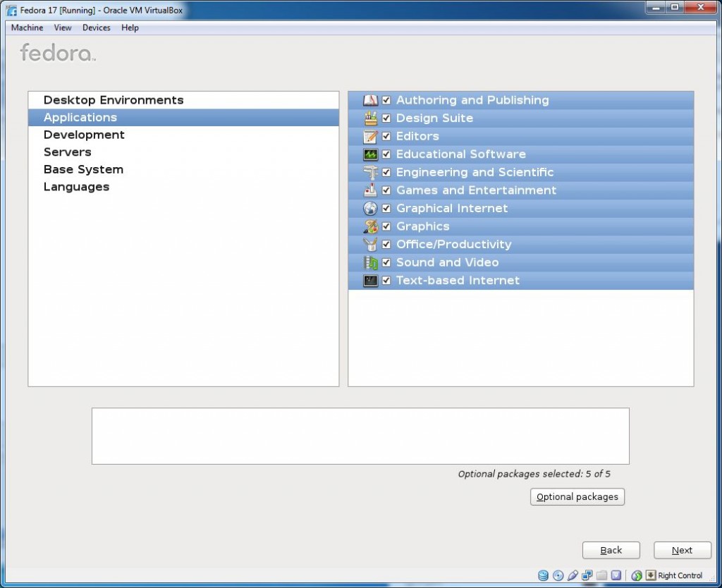The width and height of the screenshot is (722, 588).
Task: Open the Devices menu
Action: coord(96,27)
